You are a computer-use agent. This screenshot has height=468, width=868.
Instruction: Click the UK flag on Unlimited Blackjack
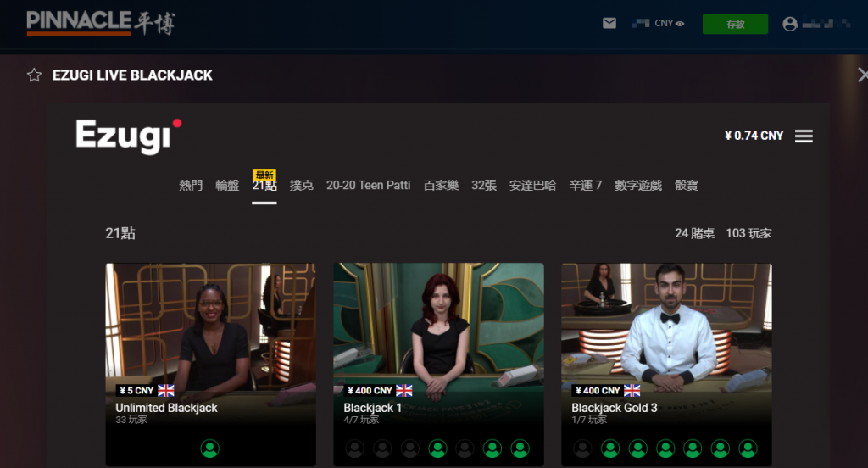pyautogui.click(x=166, y=391)
